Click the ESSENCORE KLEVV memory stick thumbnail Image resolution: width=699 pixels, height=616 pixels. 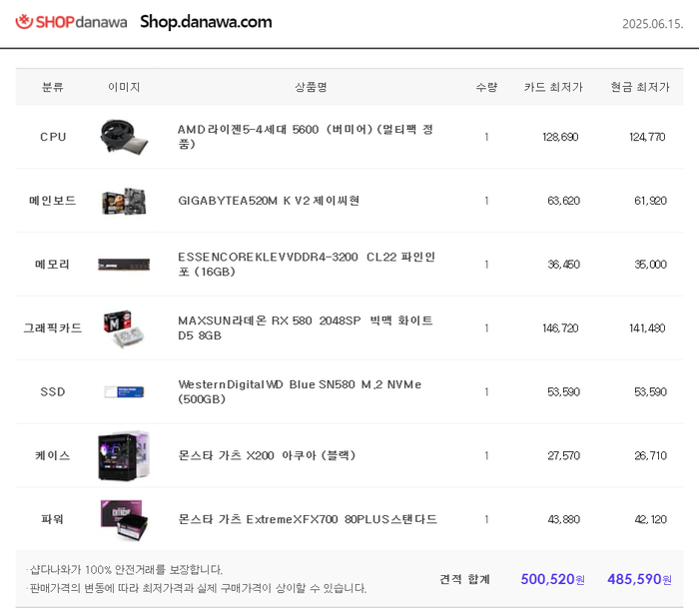click(124, 265)
